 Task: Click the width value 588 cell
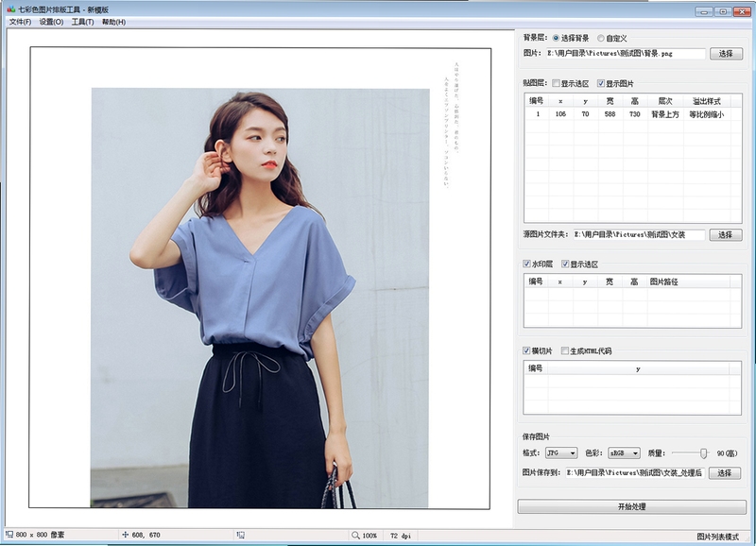point(610,114)
